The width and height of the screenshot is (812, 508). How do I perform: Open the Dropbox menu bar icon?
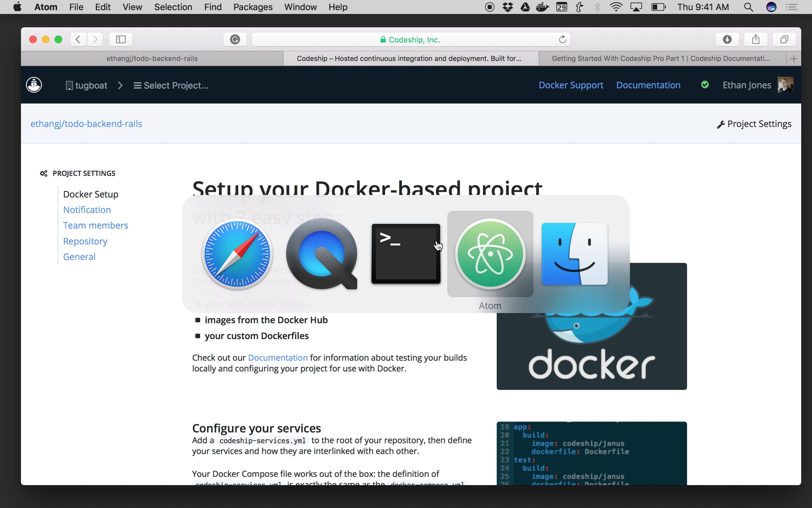point(507,7)
